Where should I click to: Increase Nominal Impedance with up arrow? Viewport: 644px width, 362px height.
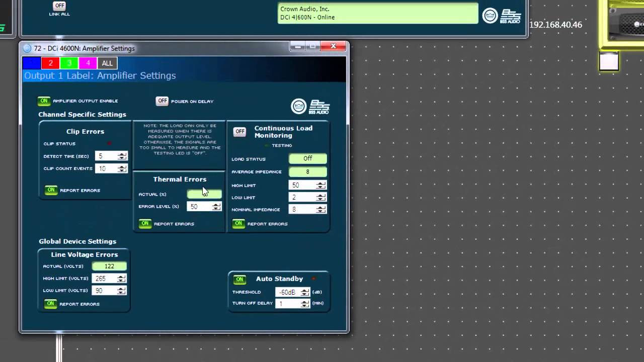pyautogui.click(x=321, y=208)
